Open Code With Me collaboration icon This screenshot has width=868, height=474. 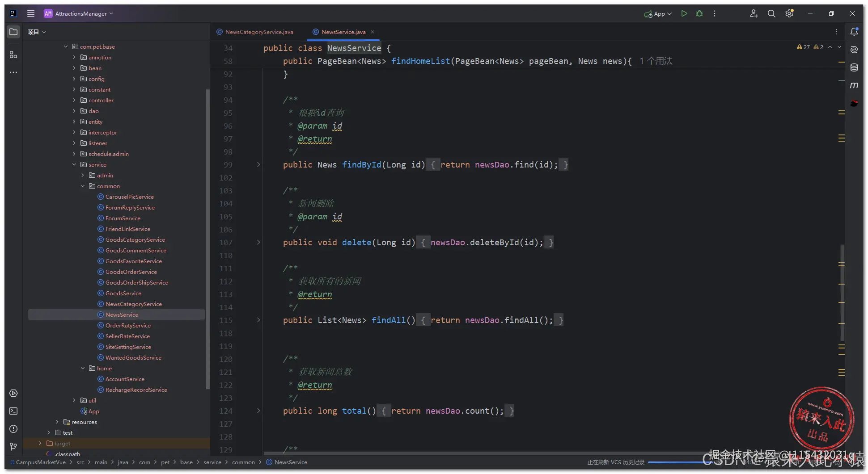coord(754,13)
